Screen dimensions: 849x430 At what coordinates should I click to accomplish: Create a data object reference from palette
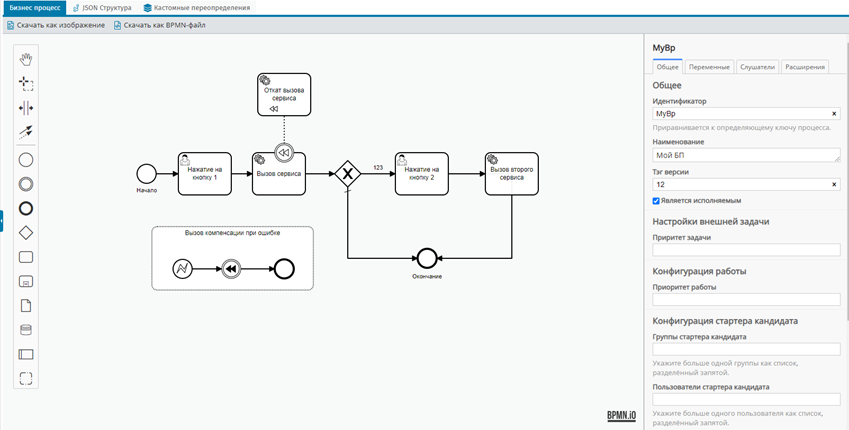click(26, 306)
